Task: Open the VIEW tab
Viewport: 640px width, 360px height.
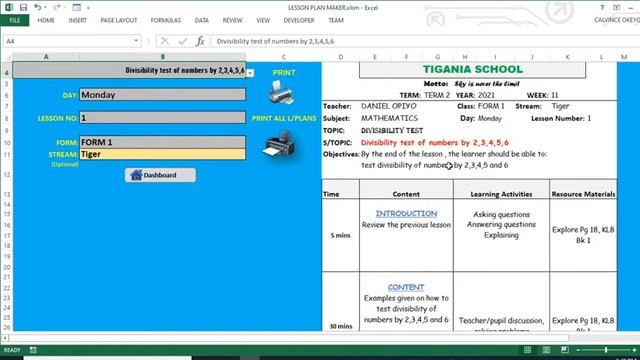Action: point(263,20)
